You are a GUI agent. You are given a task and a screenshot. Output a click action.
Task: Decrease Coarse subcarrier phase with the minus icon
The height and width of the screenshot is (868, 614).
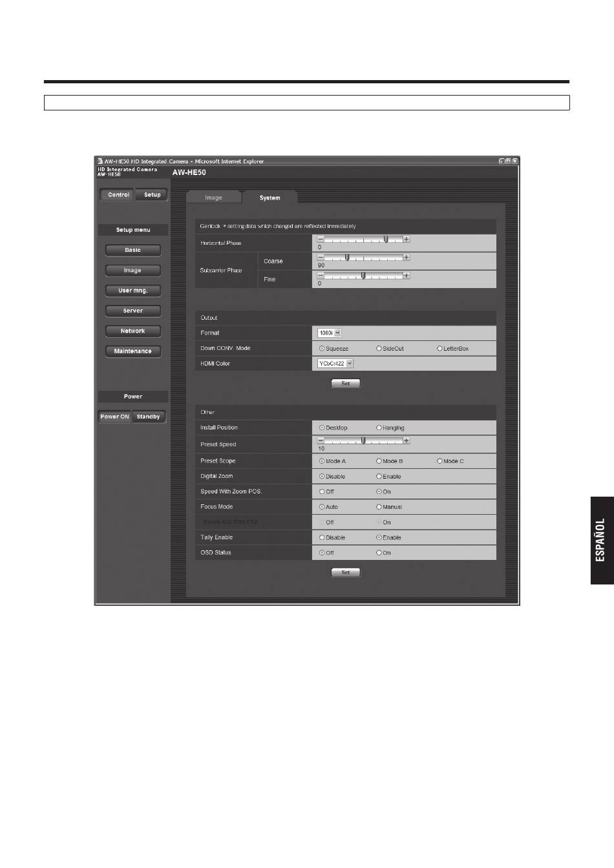(x=321, y=257)
